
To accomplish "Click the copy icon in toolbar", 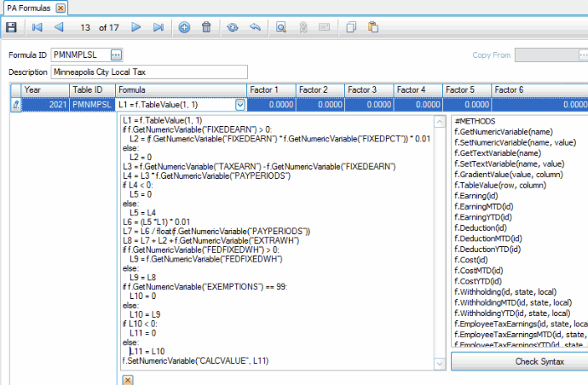I will coord(351,27).
